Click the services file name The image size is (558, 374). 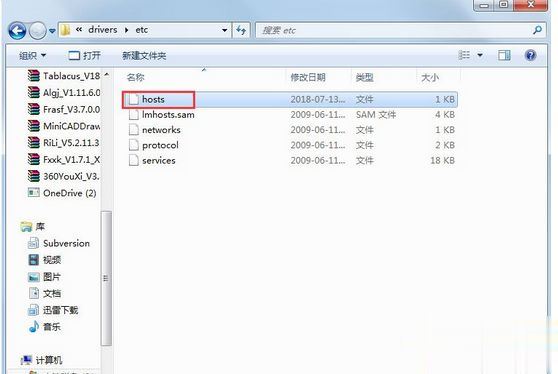click(159, 160)
